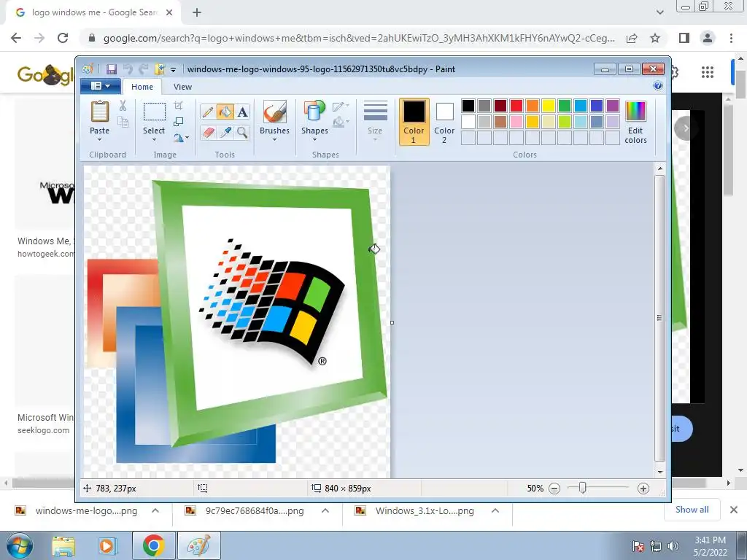
Task: Switch to the Home ribbon tab
Action: (x=142, y=87)
